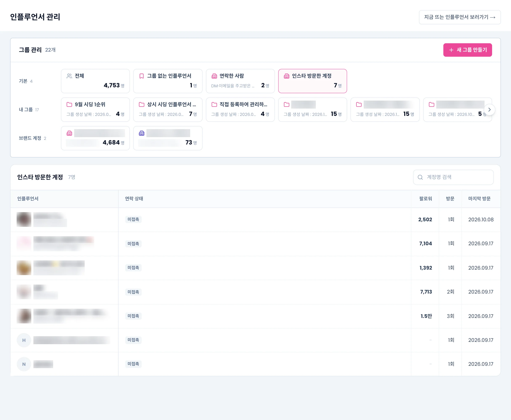Click the folder icon on 상시 시딩 인플루언서
The width and height of the screenshot is (511, 420).
[142, 105]
